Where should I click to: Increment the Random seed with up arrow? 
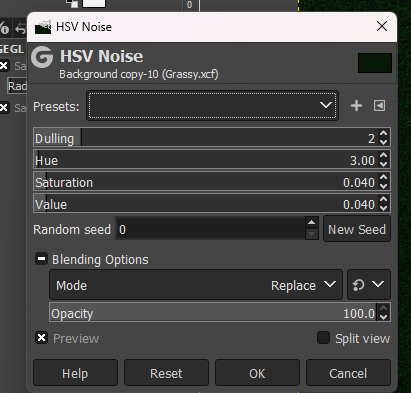[x=311, y=222]
